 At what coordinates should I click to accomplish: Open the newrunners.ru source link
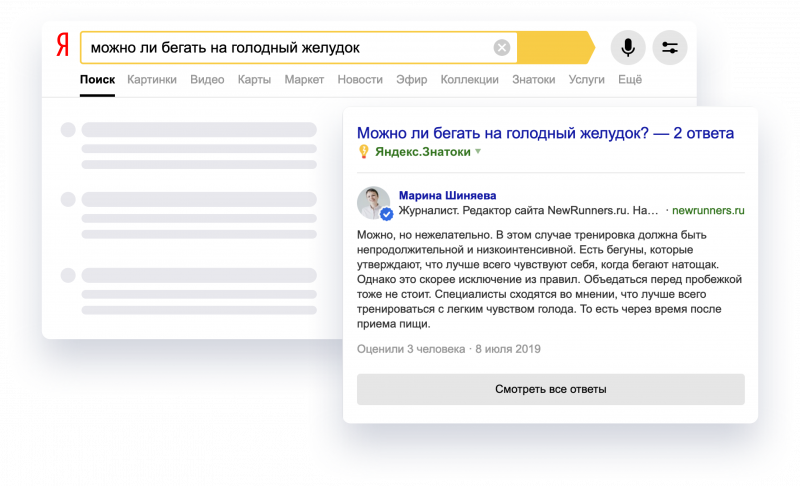point(708,211)
